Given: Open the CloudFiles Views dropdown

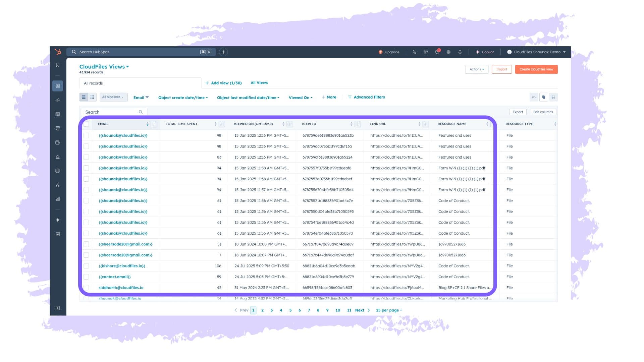Looking at the screenshot, I should pyautogui.click(x=104, y=66).
